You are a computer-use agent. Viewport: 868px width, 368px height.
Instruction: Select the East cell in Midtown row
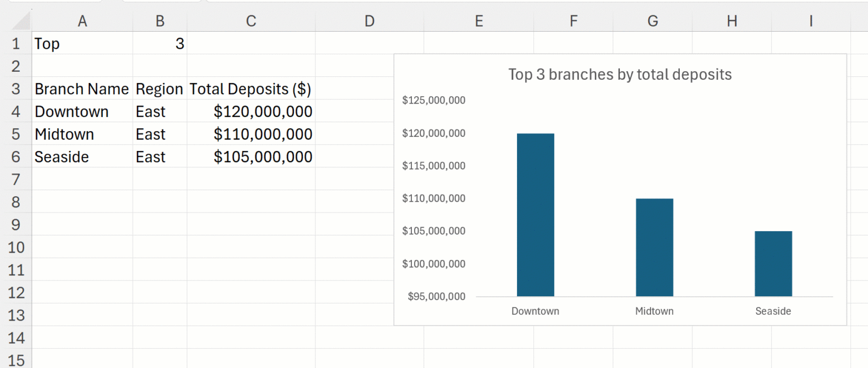coord(160,134)
